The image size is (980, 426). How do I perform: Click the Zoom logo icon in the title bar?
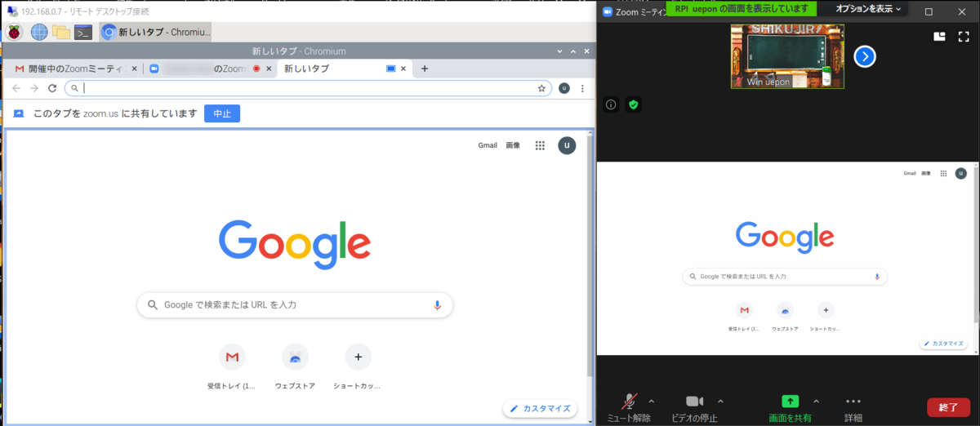[x=607, y=11]
